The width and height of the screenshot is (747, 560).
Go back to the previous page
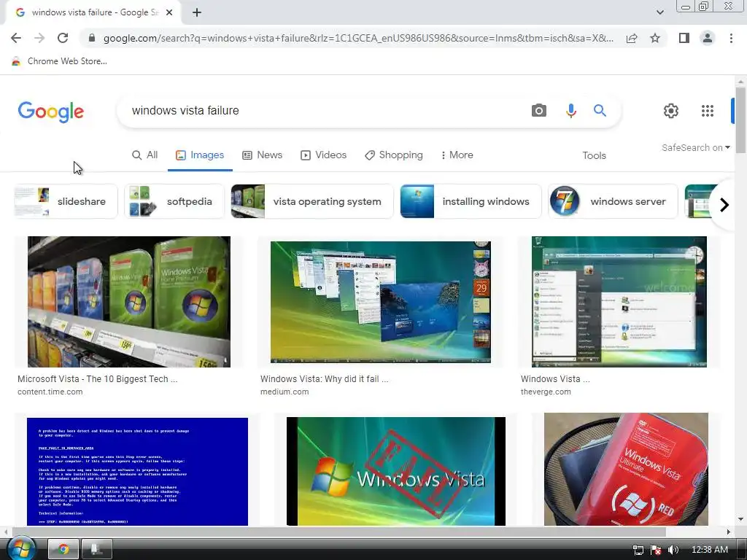16,38
